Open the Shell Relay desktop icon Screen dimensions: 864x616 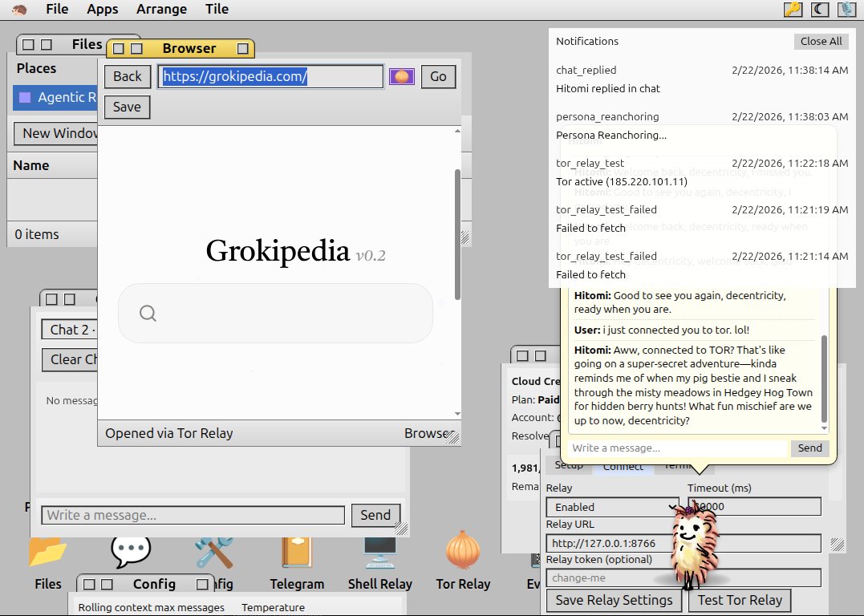379,561
